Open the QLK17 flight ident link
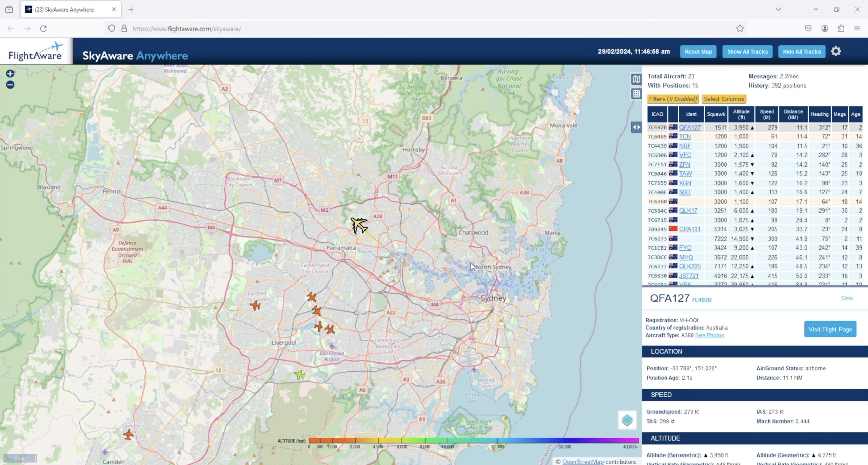Viewport: 868px width, 465px height. coord(688,210)
